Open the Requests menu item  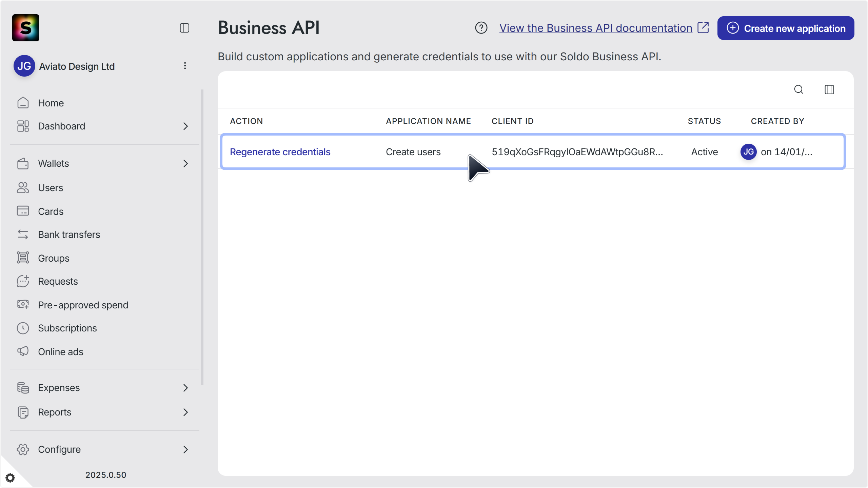pyautogui.click(x=58, y=281)
